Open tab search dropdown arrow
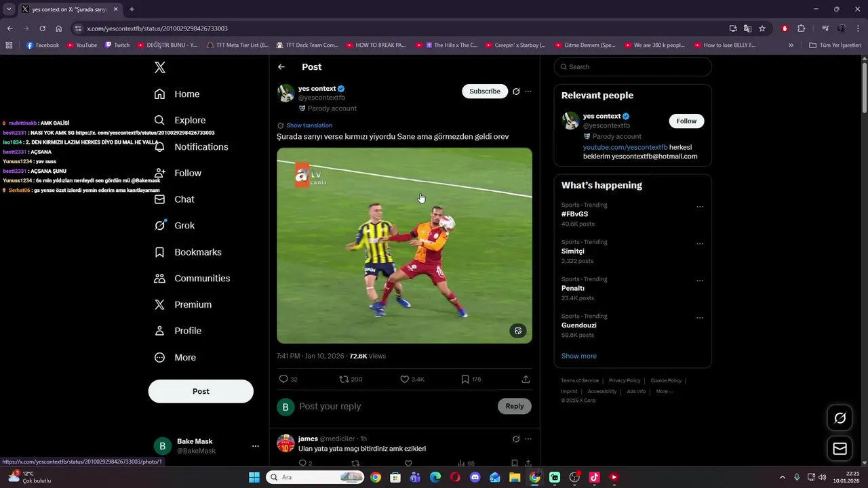 9,9
